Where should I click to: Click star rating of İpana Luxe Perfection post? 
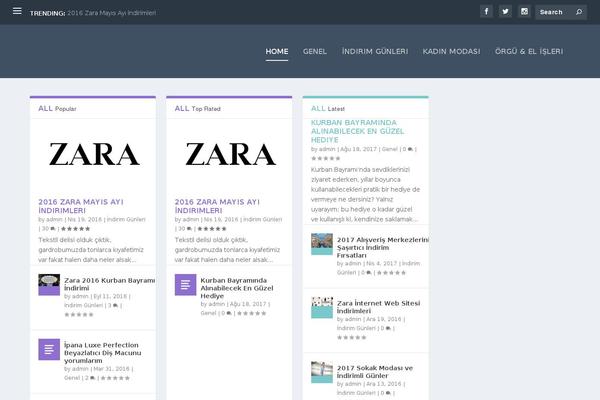click(115, 378)
